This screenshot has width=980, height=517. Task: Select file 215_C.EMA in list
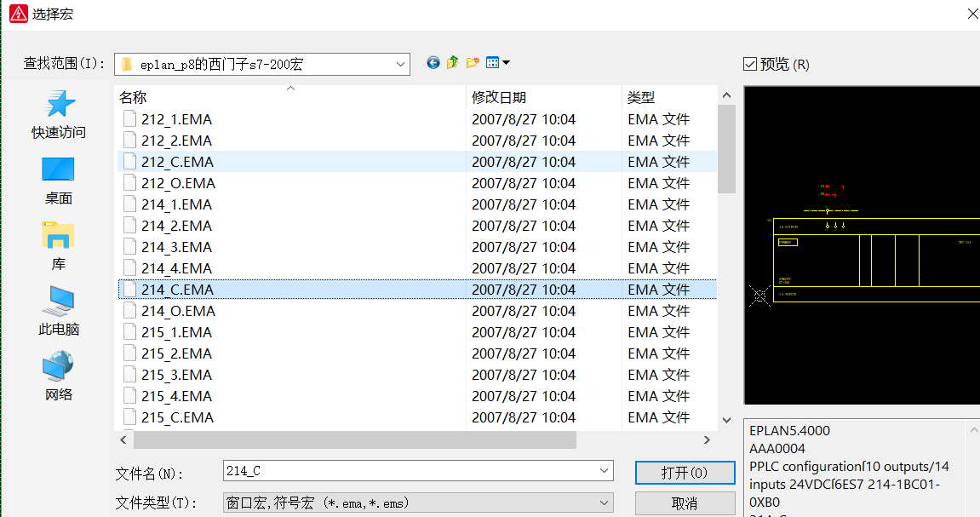(177, 417)
